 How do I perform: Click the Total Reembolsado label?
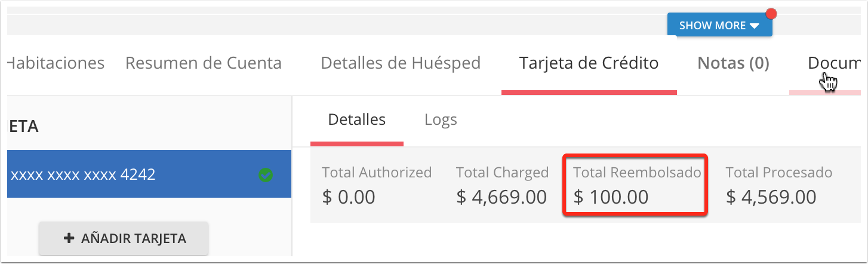click(637, 173)
